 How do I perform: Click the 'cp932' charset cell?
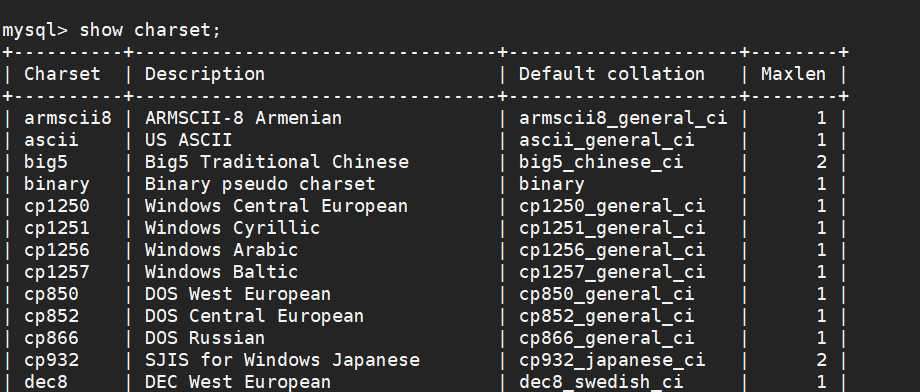51,360
